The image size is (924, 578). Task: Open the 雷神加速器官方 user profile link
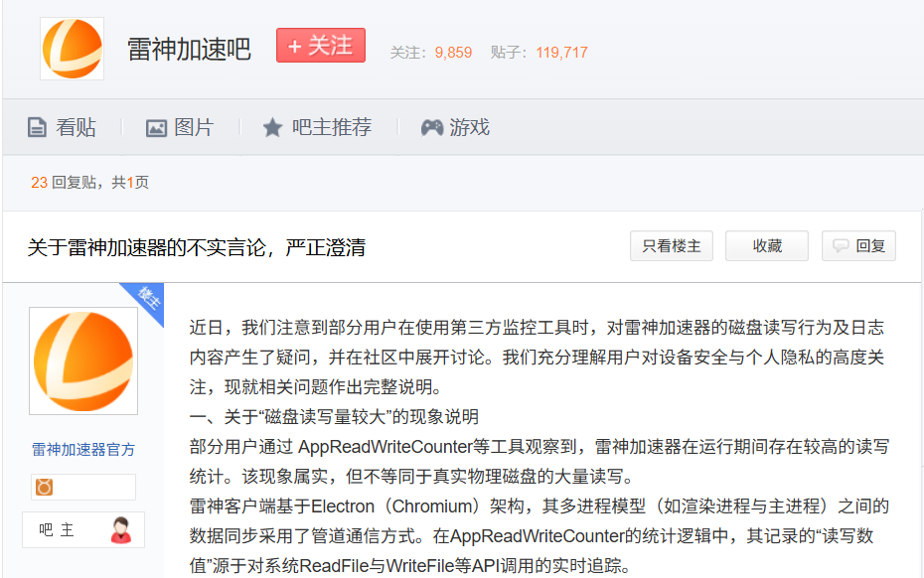click(x=83, y=450)
